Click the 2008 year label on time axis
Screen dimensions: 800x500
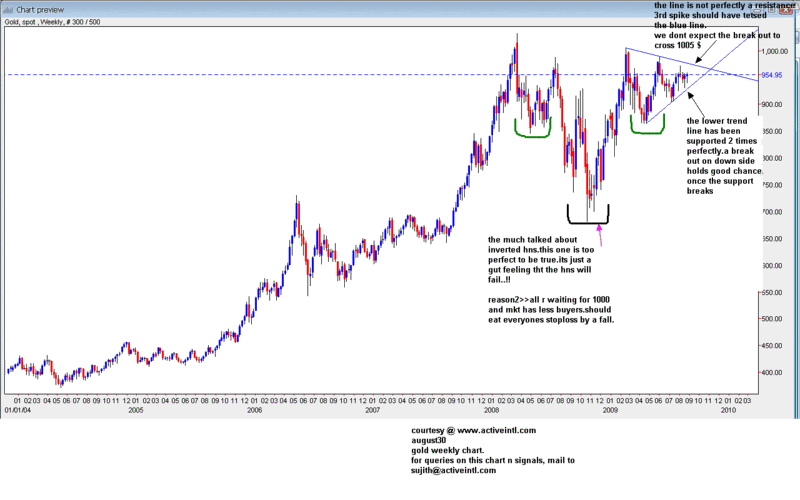491,410
